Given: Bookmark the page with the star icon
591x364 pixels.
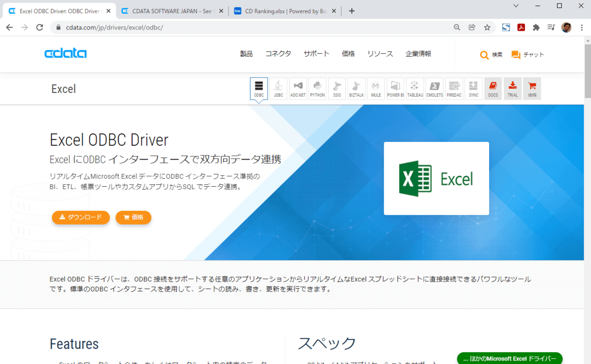Looking at the screenshot, I should [x=488, y=28].
